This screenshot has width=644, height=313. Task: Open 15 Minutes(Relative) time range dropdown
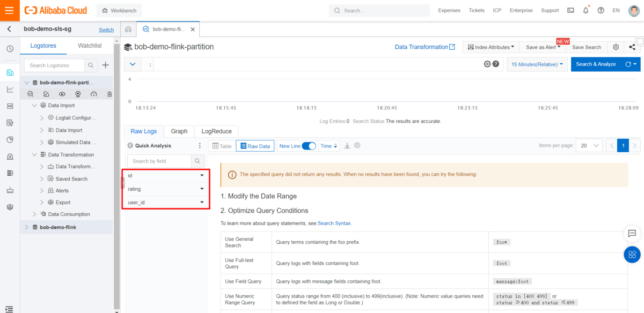pos(537,64)
